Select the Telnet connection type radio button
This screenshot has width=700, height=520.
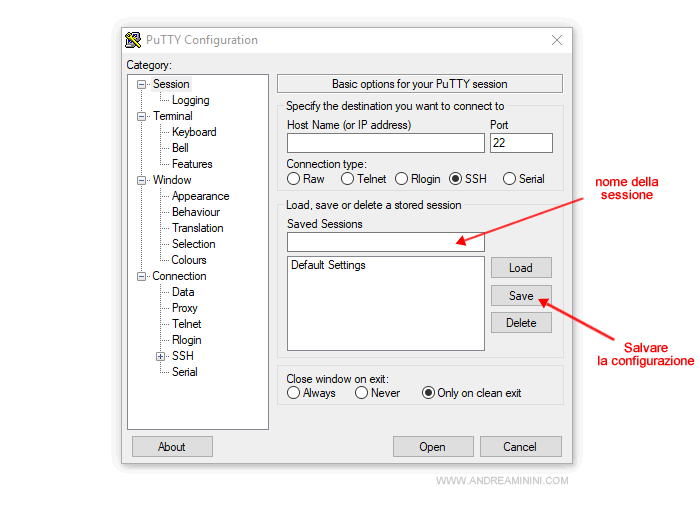pyautogui.click(x=348, y=179)
